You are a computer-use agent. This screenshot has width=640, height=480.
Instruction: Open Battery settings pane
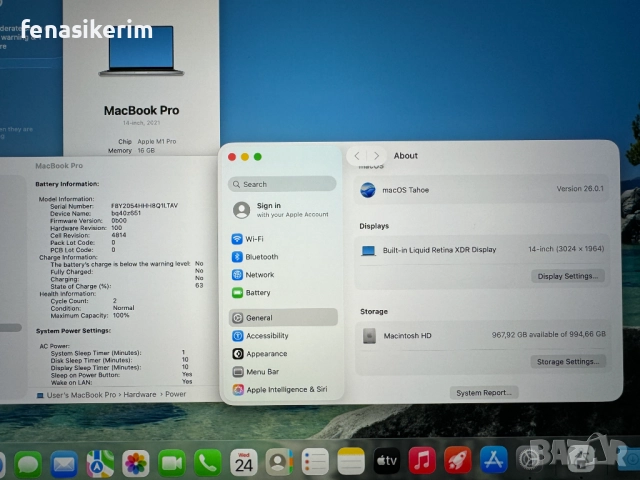click(283, 293)
